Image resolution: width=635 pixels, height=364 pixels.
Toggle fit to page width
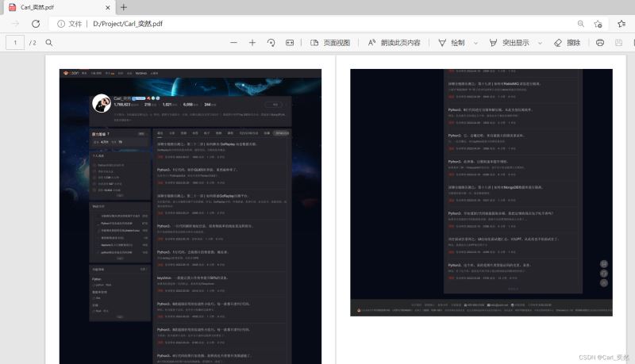pyautogui.click(x=290, y=43)
